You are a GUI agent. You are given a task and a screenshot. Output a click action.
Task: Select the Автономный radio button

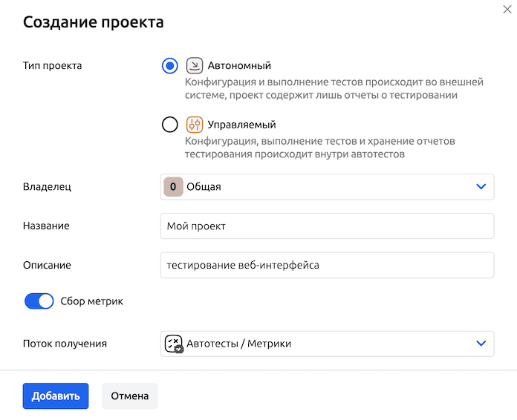pyautogui.click(x=170, y=65)
